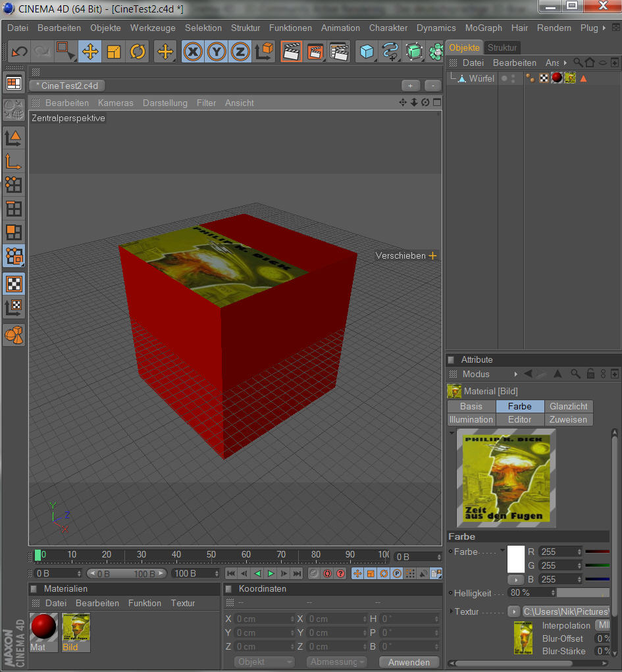Click the plus button beside the document tab

pyautogui.click(x=410, y=86)
